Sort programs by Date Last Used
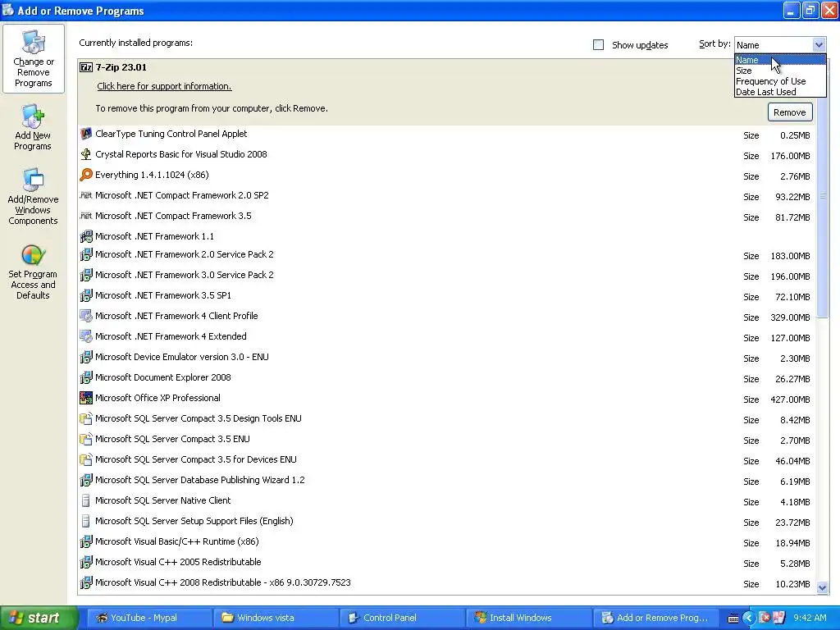Screen dimensions: 840x630 click(x=779, y=92)
